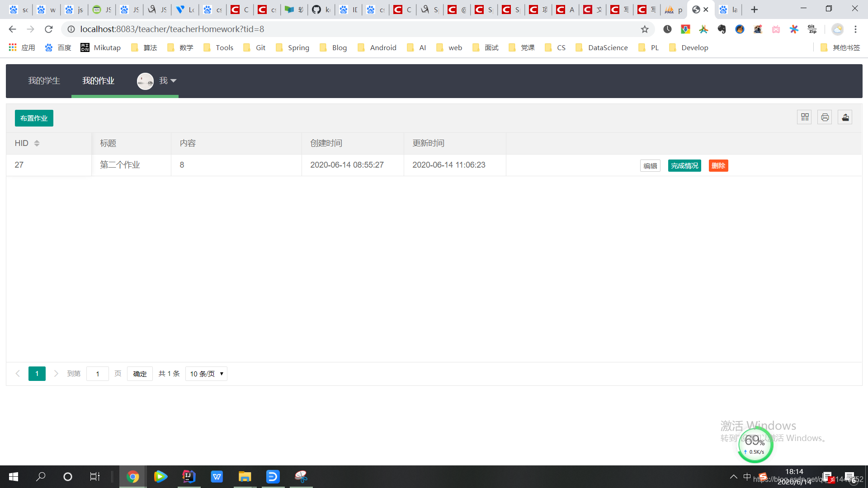Open IntelliJ IDEA from the taskbar
Viewport: 868px width, 488px height.
[189, 476]
